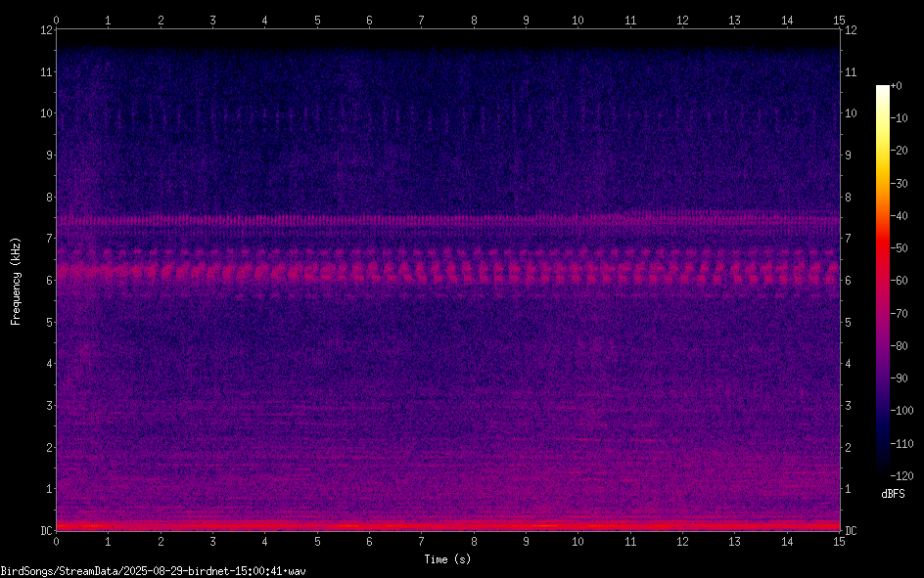Click the "Time (s)" axis title
The width and height of the screenshot is (924, 578).
pyautogui.click(x=447, y=559)
